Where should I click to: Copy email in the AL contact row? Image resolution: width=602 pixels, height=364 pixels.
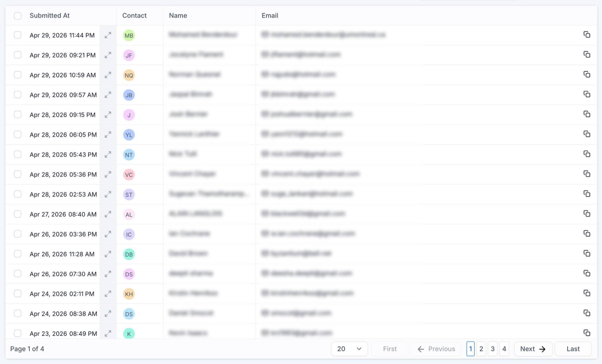point(587,214)
